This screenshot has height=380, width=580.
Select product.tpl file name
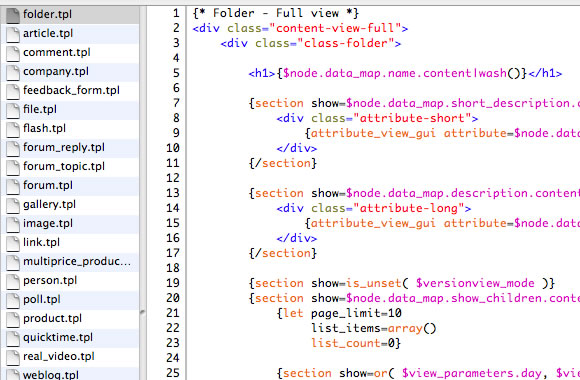click(x=52, y=318)
